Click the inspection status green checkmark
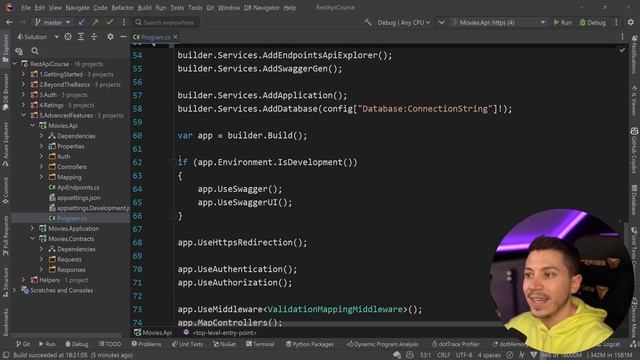Screen dimensions: 640x360 click(x=622, y=50)
